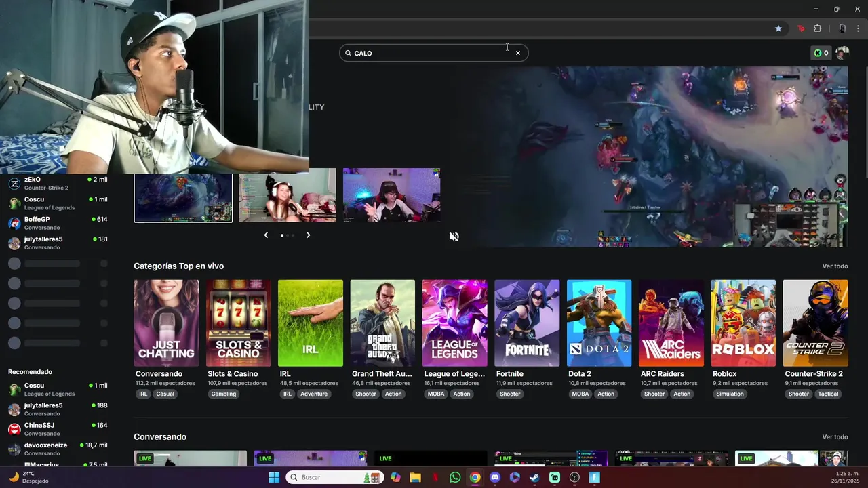The image size is (868, 488).
Task: Open the Windows Start button
Action: 274,477
